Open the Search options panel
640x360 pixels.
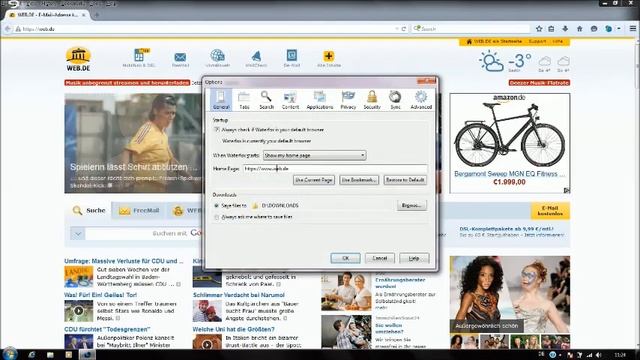(x=266, y=100)
